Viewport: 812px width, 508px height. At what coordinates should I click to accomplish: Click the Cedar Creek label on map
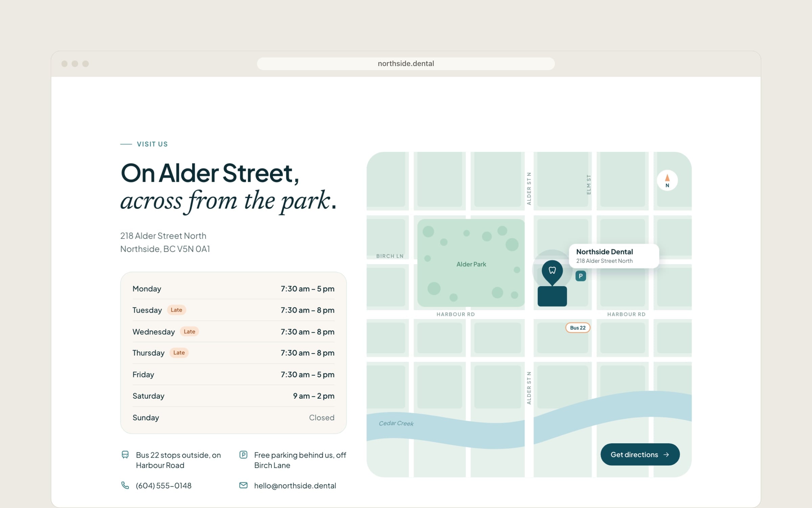tap(396, 423)
